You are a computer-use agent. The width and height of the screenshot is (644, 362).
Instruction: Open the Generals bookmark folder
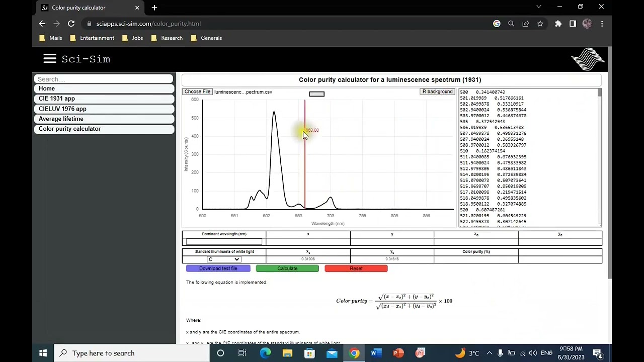tap(206, 38)
